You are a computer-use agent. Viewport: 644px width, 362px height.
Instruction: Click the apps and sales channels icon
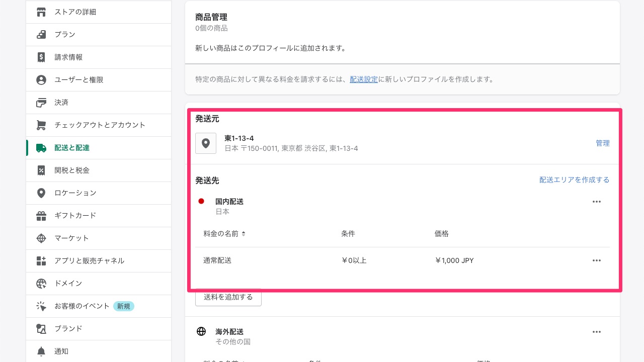point(41,261)
